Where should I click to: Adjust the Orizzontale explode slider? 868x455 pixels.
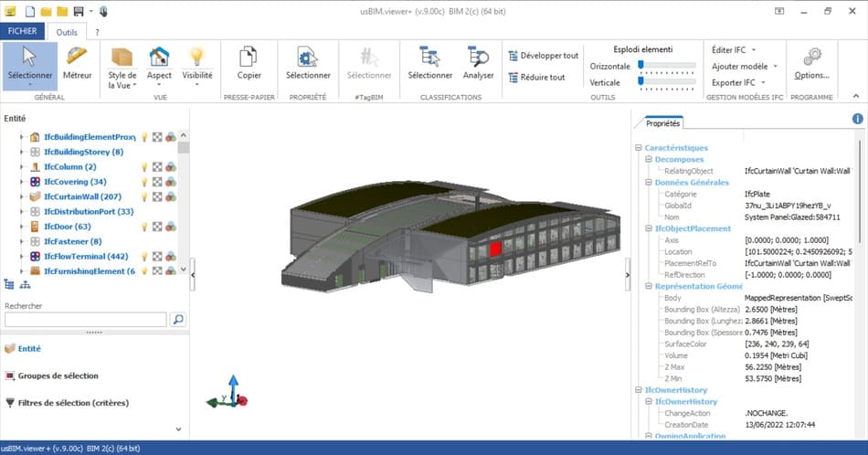point(642,66)
